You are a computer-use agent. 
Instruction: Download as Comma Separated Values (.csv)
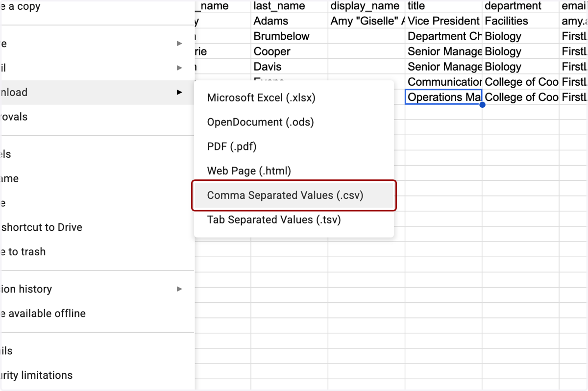(x=294, y=195)
